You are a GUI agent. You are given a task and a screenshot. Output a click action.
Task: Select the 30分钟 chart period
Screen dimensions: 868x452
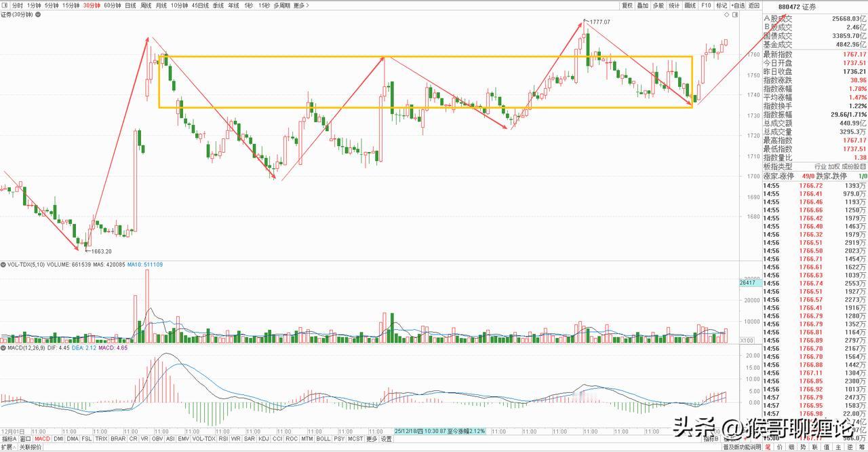tap(92, 5)
